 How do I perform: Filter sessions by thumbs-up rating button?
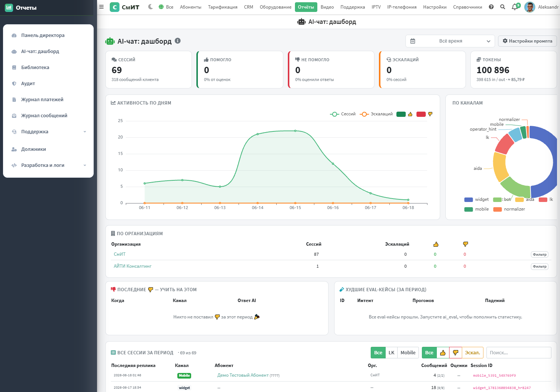pos(443,353)
